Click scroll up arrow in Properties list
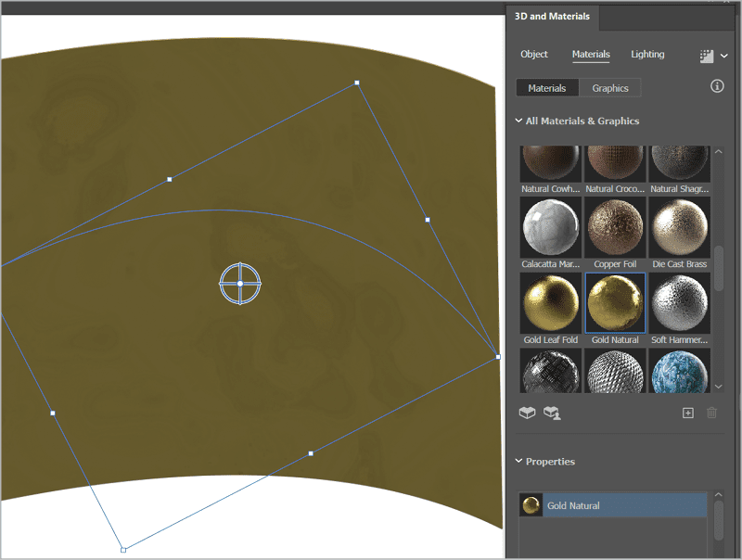The image size is (742, 560). [x=718, y=495]
